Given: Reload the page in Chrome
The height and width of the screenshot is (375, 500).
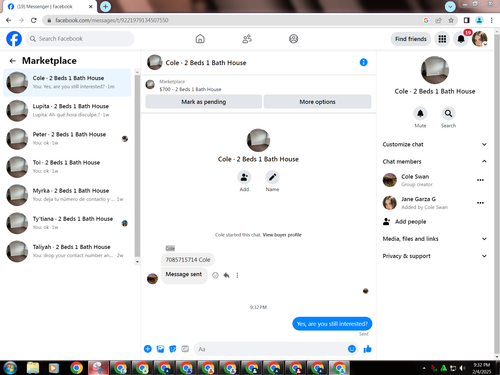Looking at the screenshot, I should pyautogui.click(x=34, y=20).
